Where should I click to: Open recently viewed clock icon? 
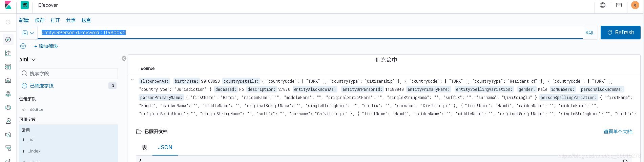[8, 22]
